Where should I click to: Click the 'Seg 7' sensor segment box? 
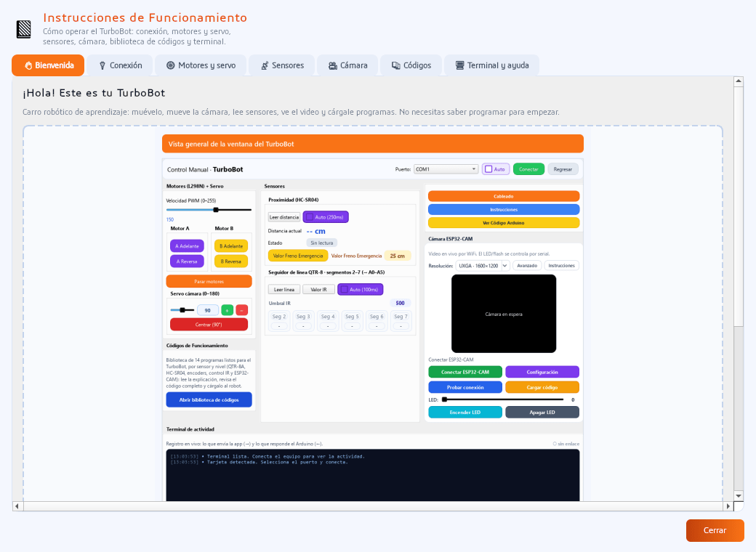[x=401, y=321]
